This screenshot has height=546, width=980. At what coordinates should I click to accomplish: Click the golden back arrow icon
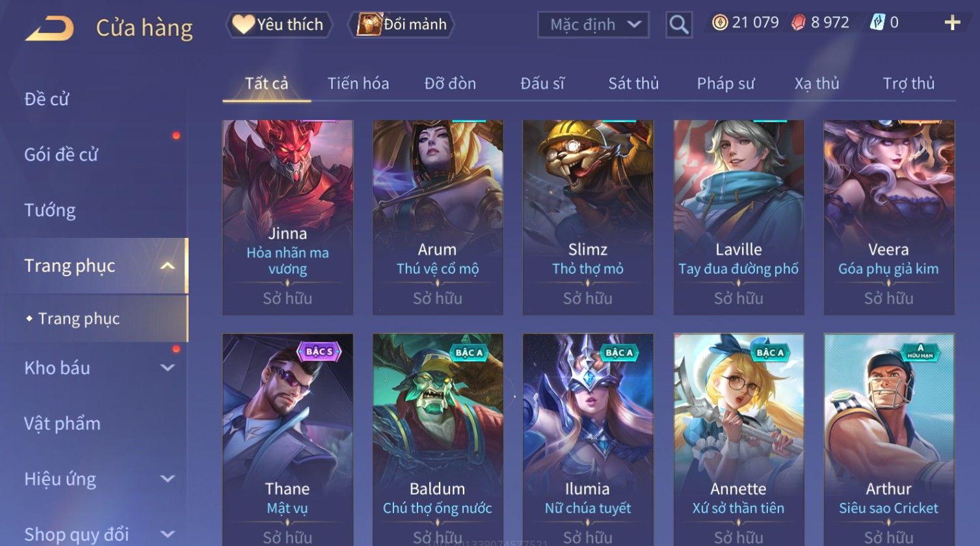[x=49, y=29]
